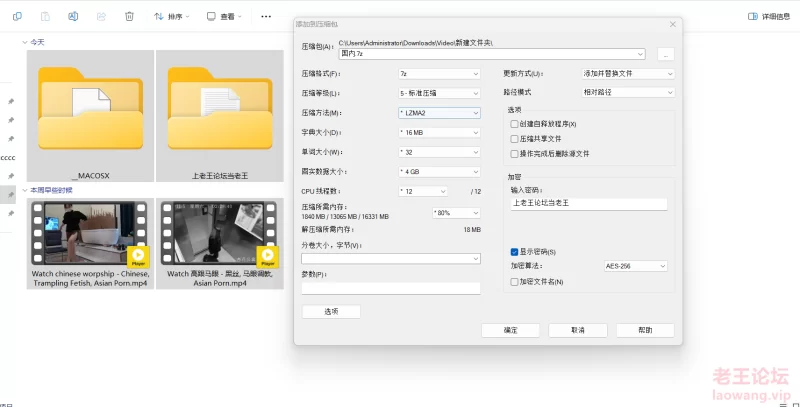Expand the archive format 7z dropdown
Viewport: 800px width, 407px height.
[438, 74]
